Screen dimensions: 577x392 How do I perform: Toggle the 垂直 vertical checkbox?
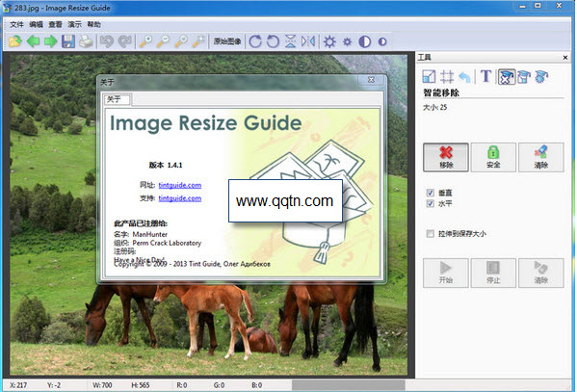[430, 193]
